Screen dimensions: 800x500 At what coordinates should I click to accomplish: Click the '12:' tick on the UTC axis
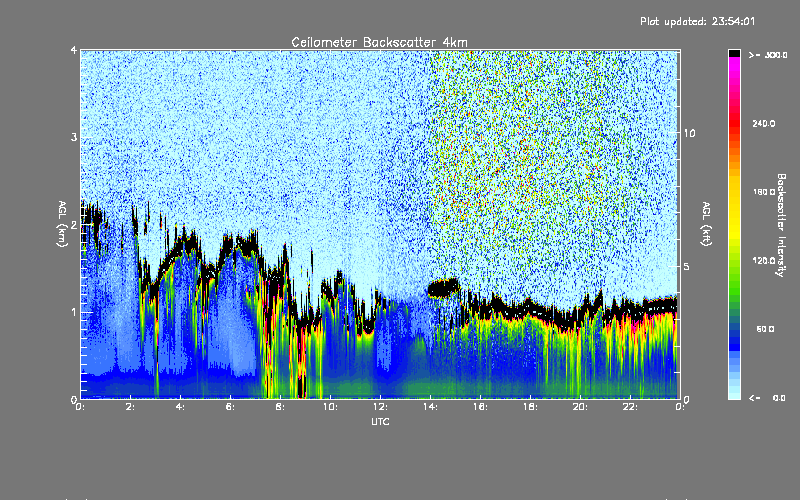point(380,407)
